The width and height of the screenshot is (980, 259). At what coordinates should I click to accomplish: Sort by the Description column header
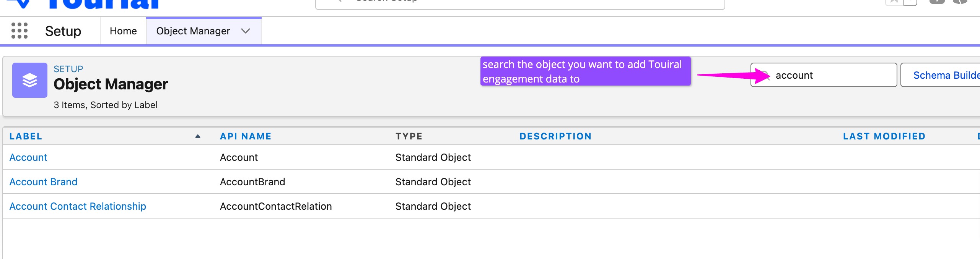tap(555, 136)
